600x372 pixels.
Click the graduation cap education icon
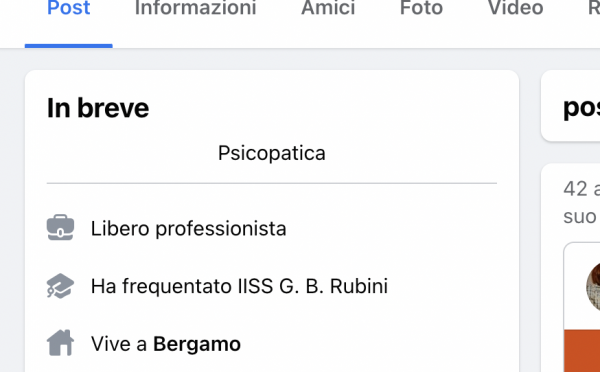(x=60, y=286)
